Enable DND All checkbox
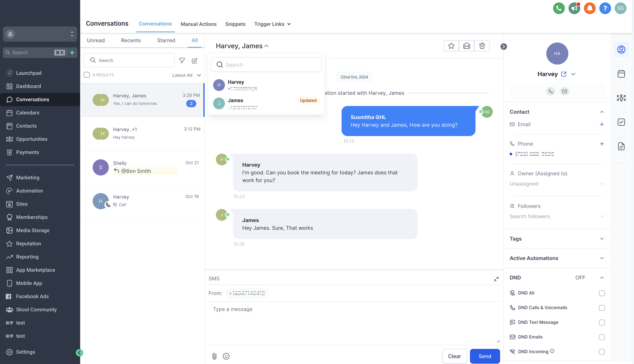This screenshot has height=364, width=634. pos(601,293)
